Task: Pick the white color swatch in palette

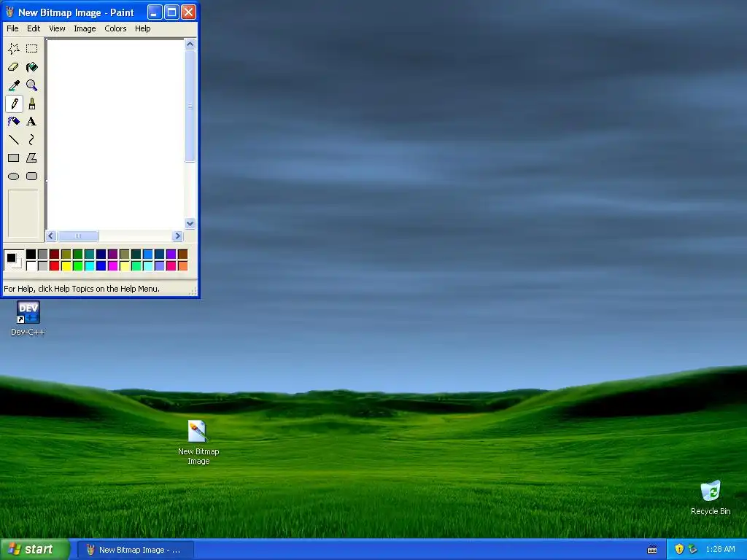Action: (x=31, y=265)
